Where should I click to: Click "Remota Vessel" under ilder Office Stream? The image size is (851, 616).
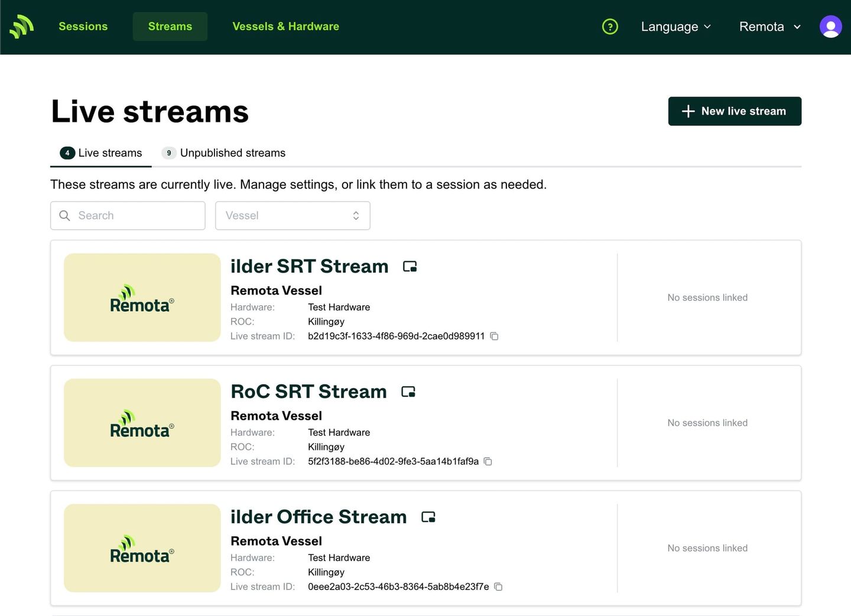tap(276, 542)
